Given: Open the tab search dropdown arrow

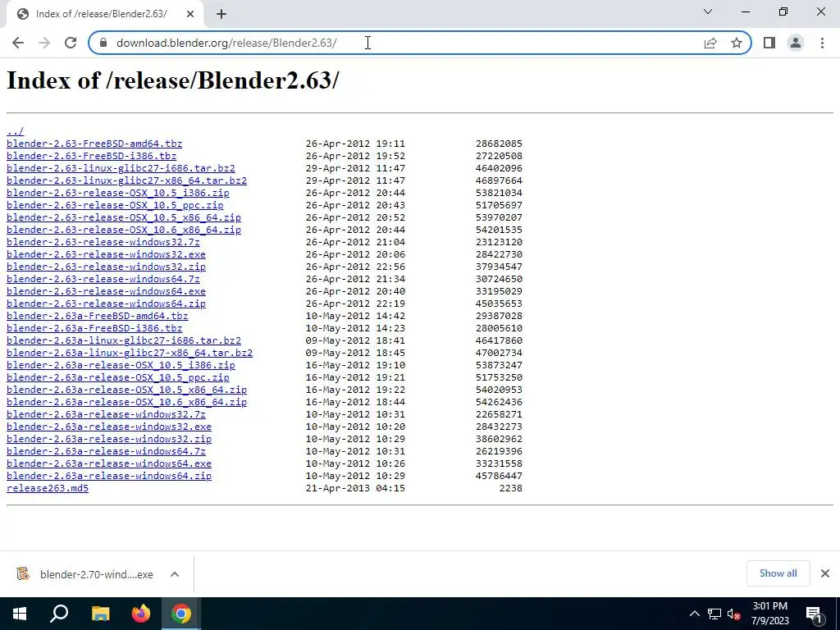Looking at the screenshot, I should [708, 11].
